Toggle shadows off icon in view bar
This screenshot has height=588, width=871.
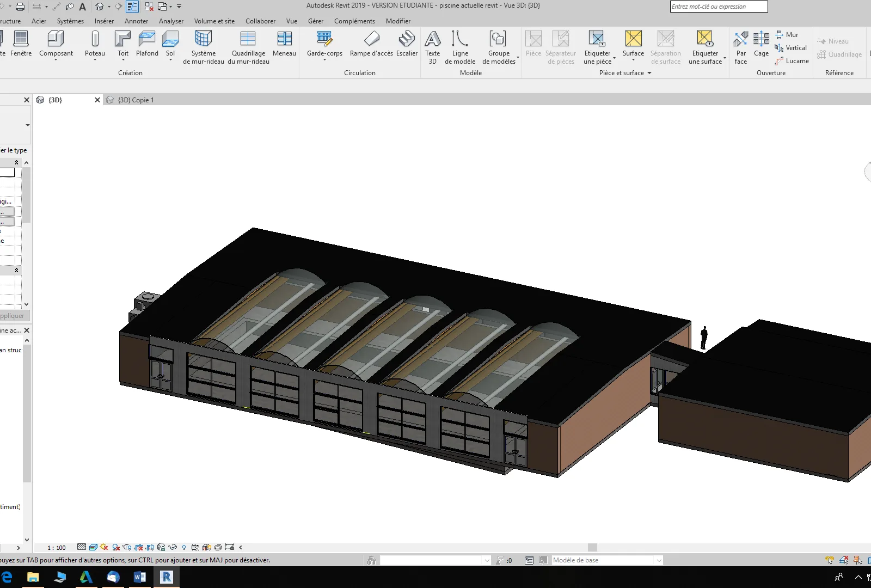(x=116, y=547)
